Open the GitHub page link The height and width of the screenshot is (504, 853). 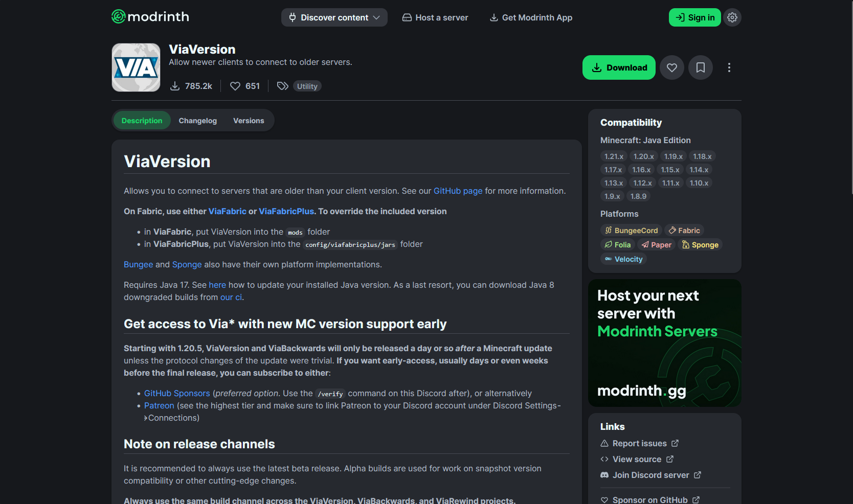(458, 191)
